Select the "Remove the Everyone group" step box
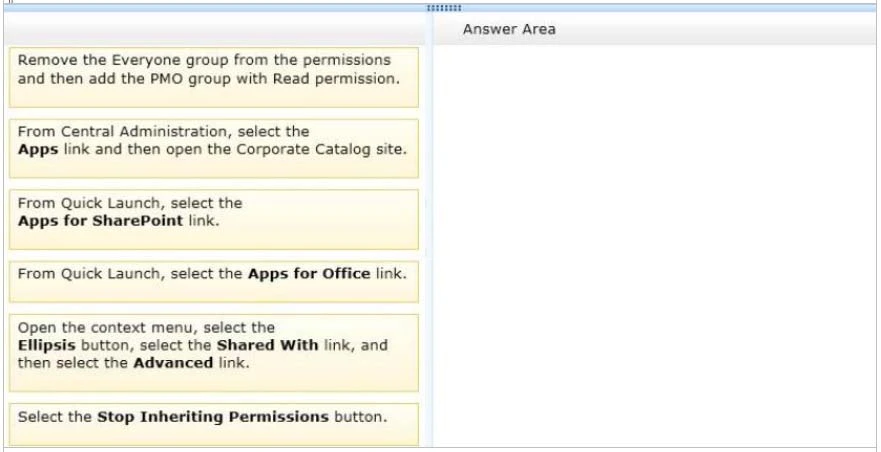 pos(213,76)
